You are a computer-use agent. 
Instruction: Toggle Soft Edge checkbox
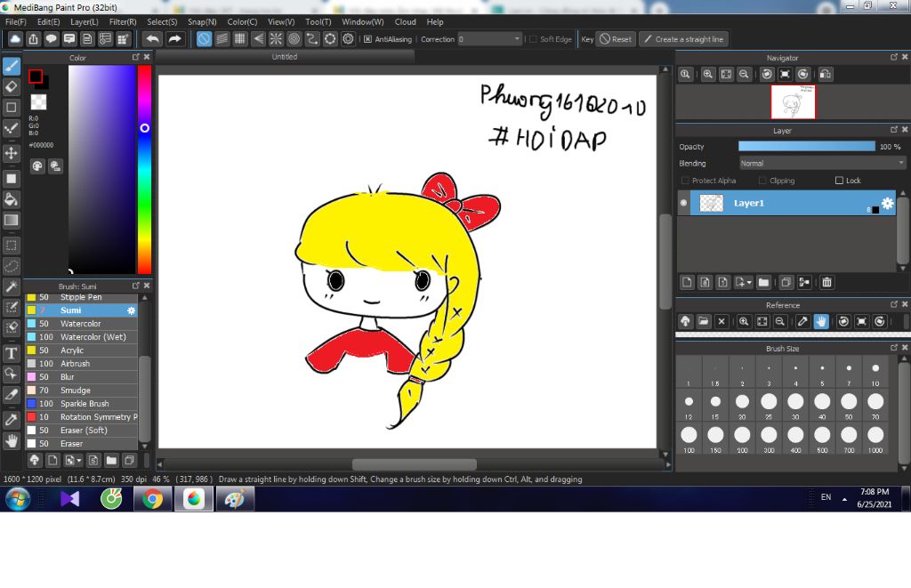[533, 39]
